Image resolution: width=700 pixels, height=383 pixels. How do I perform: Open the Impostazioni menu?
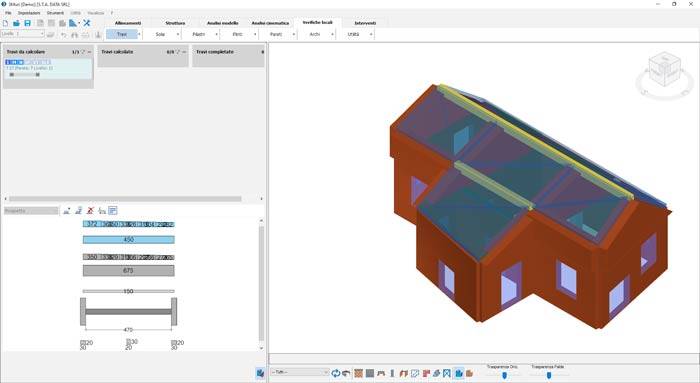click(x=29, y=13)
